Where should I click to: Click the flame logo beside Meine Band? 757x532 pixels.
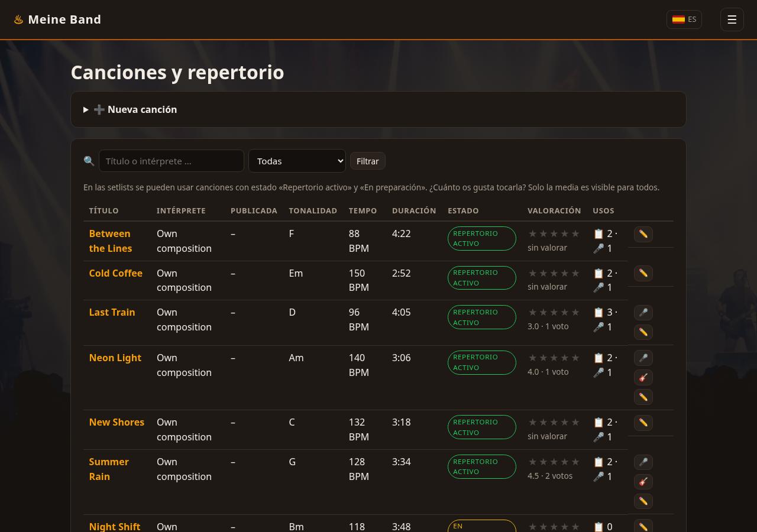coord(18,20)
